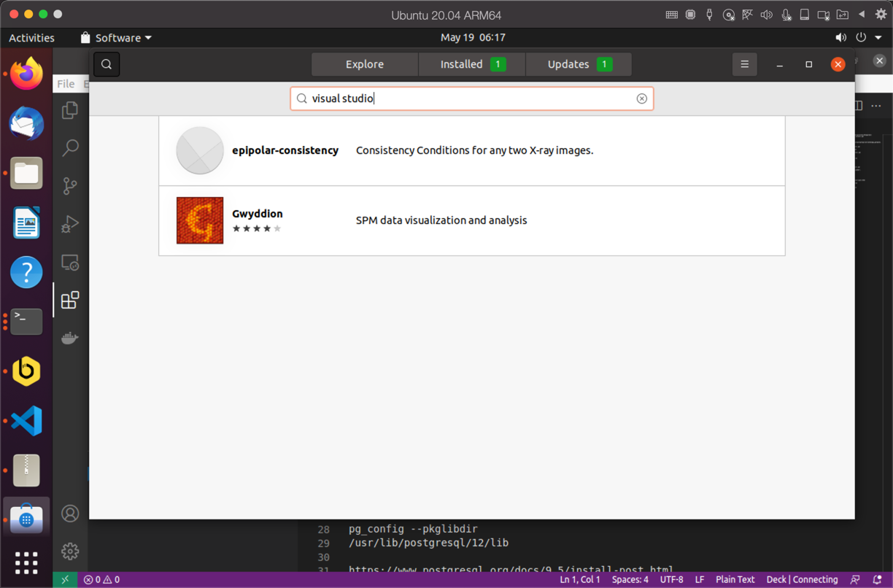The image size is (893, 588).
Task: Open errors and warnings in status bar
Action: tap(101, 579)
